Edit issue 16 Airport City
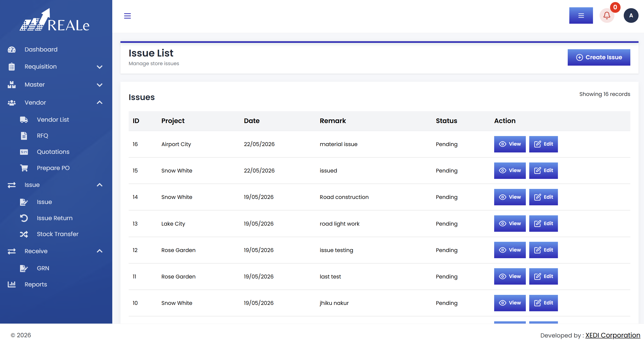The height and width of the screenshot is (345, 644). point(543,144)
